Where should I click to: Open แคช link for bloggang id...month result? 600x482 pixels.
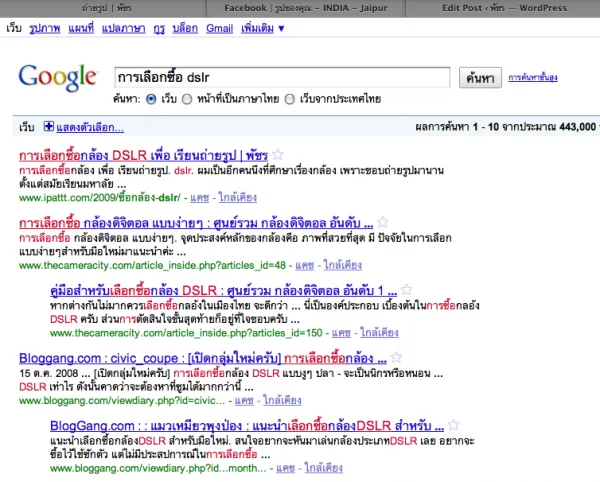[285, 468]
